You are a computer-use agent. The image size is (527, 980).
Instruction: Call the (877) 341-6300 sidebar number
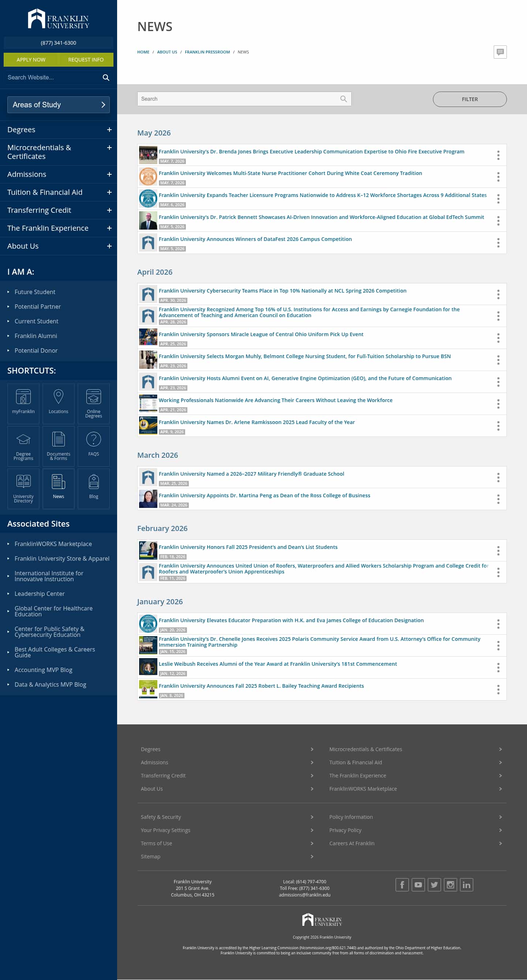click(59, 43)
